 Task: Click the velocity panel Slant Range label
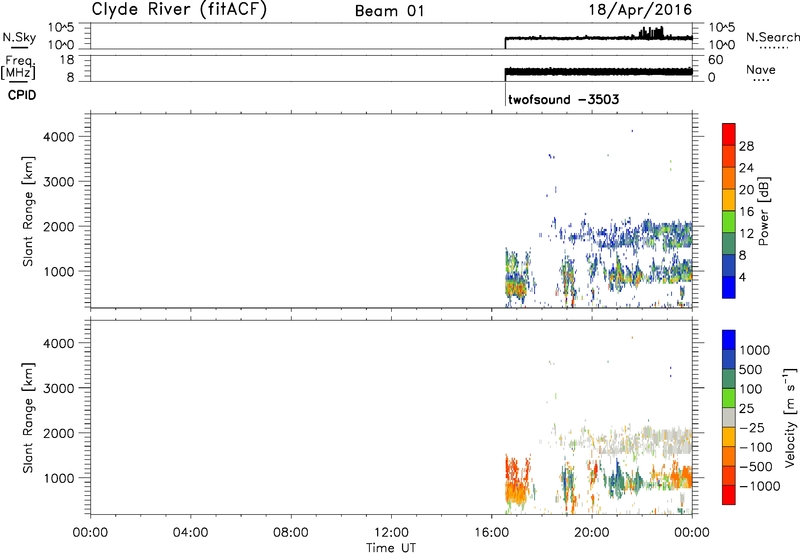(x=28, y=418)
